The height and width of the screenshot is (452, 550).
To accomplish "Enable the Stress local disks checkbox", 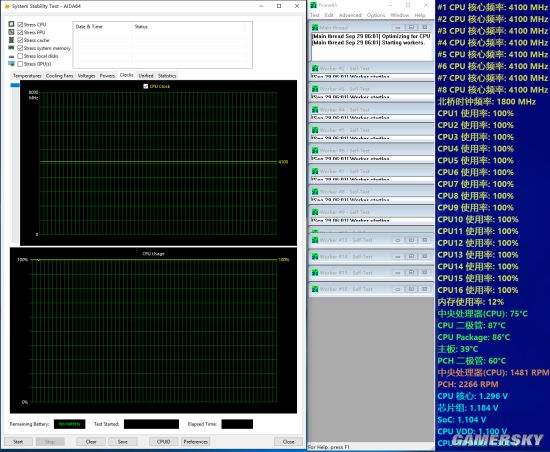I will [20, 56].
